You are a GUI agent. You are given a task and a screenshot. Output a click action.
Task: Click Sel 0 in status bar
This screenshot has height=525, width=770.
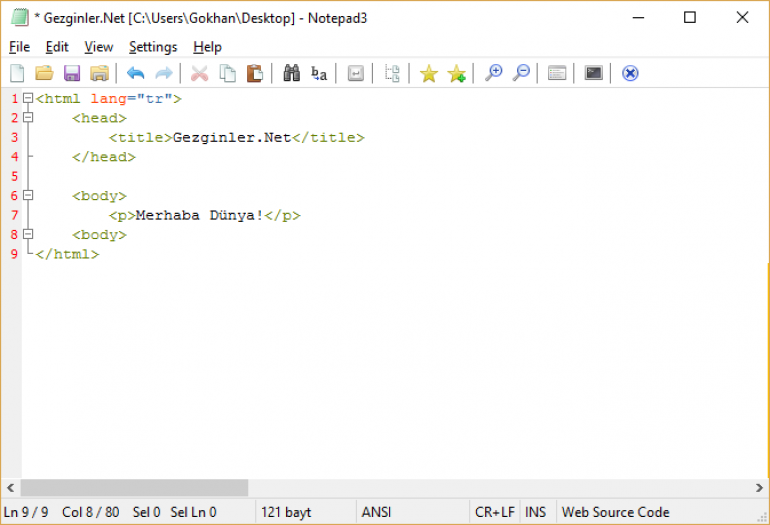146,512
